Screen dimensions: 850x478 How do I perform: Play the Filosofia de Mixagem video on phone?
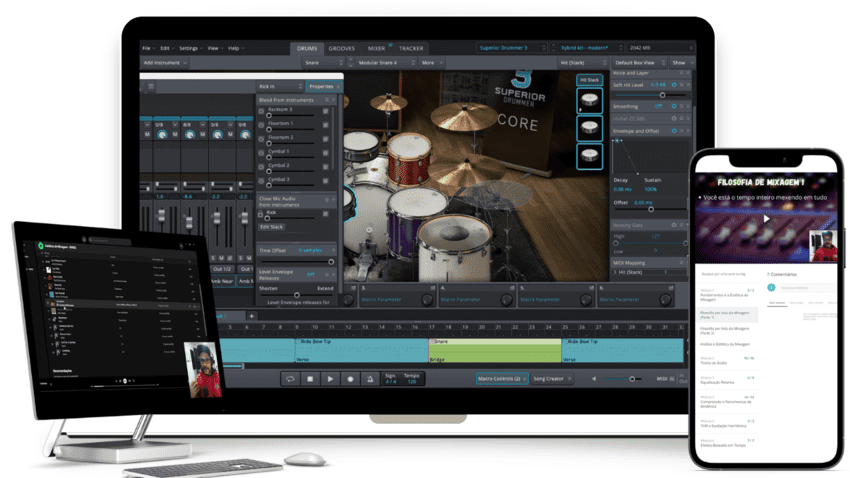(766, 219)
